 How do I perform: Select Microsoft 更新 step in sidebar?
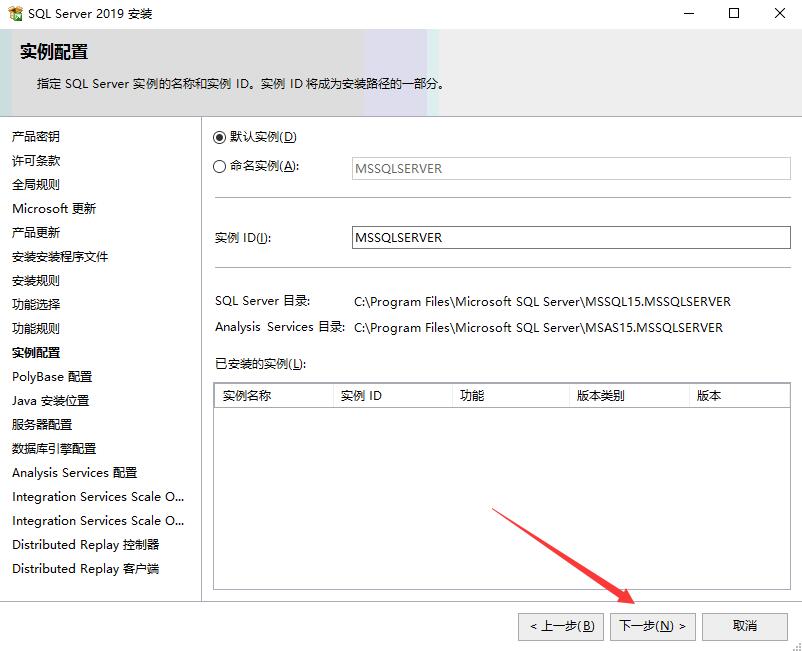54,209
